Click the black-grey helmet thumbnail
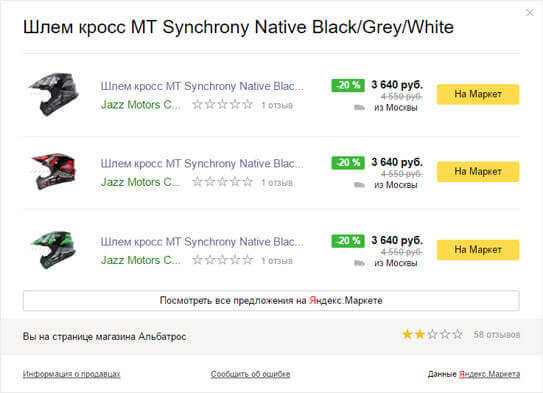543x393 pixels. pos(54,94)
